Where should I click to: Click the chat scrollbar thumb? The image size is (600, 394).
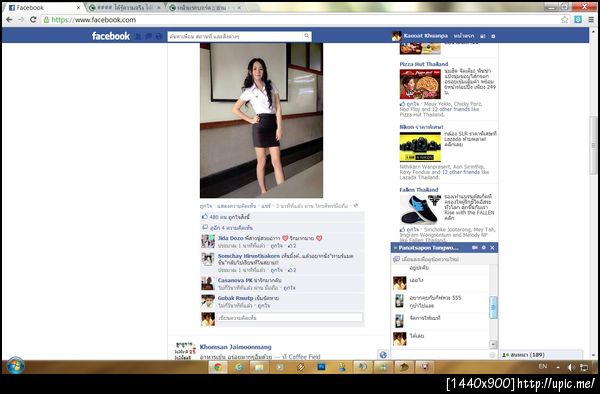coord(493,307)
